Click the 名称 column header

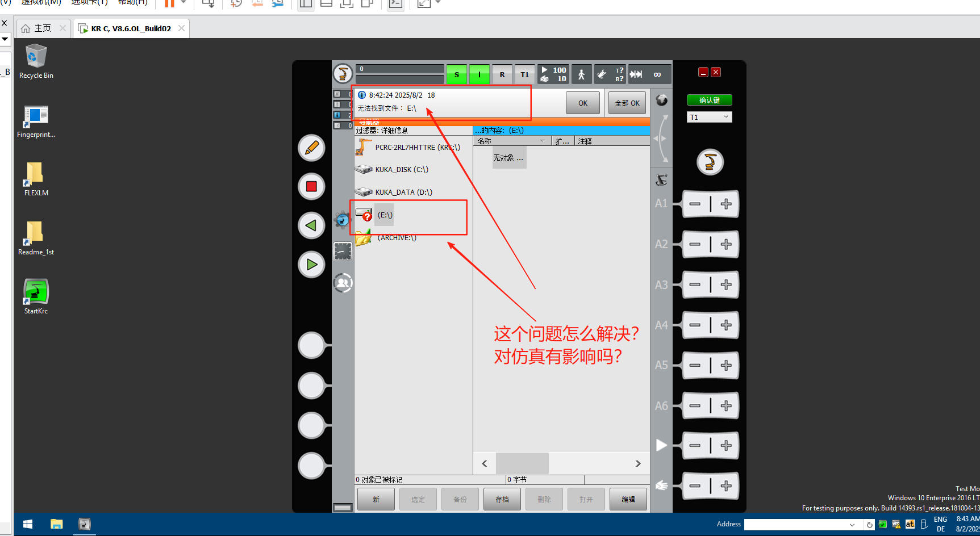coord(512,141)
